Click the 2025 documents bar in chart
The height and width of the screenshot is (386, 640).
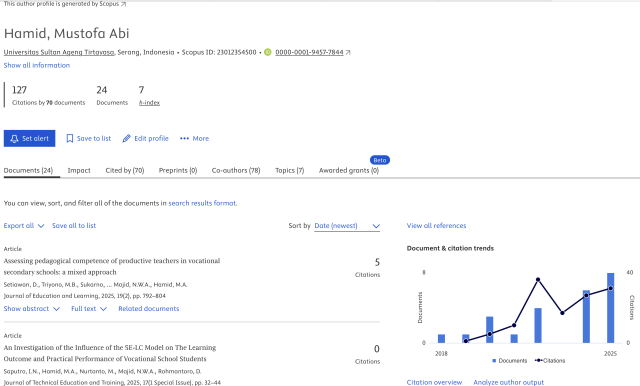610,308
